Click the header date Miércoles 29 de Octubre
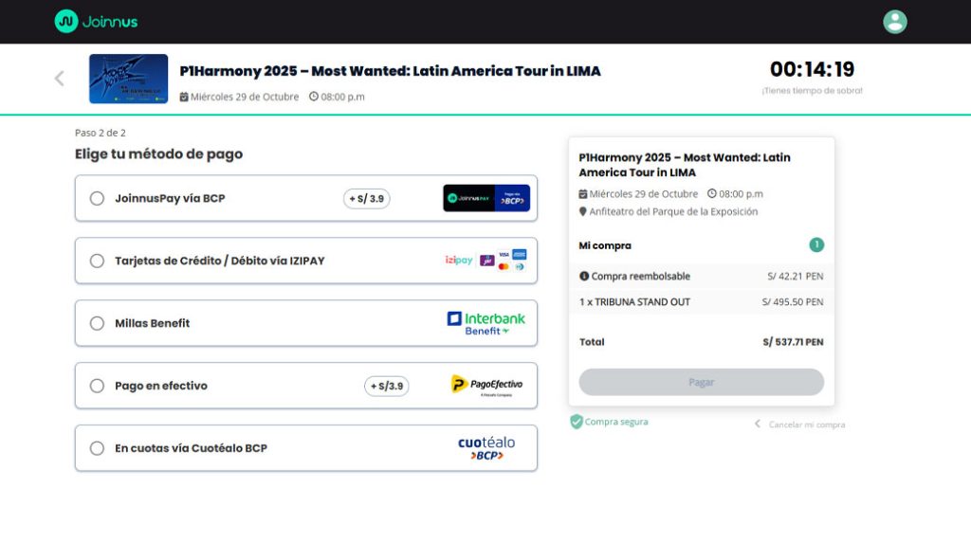Viewport: 971px width, 560px height. (245, 97)
